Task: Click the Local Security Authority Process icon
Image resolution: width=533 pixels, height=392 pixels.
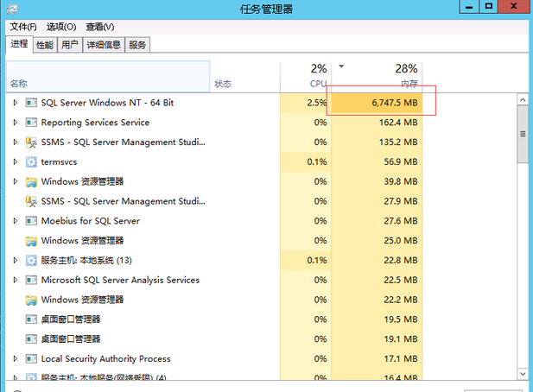Action: coord(32,359)
